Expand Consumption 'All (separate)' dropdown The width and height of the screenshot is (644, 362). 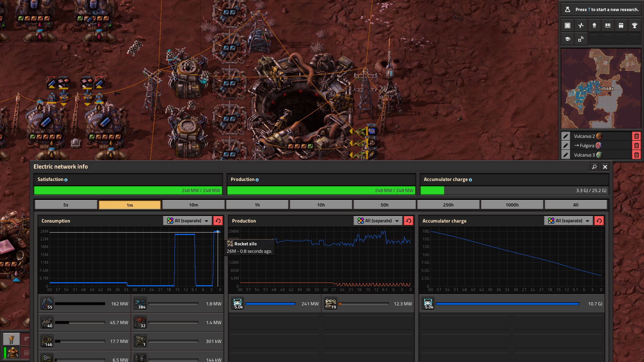(187, 221)
